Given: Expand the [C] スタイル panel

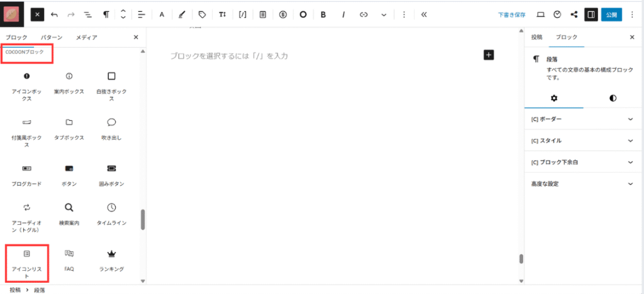Looking at the screenshot, I should pyautogui.click(x=584, y=140).
